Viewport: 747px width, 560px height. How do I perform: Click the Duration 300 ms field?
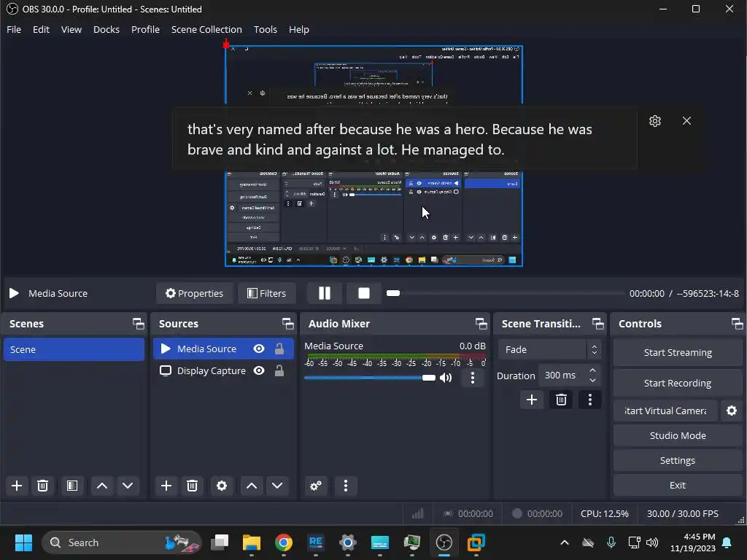[562, 376]
